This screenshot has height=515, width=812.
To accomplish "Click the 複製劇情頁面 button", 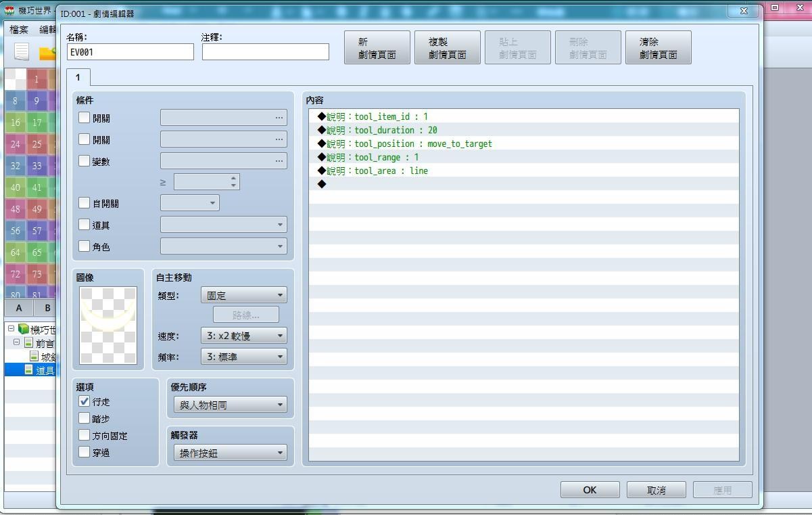I will (448, 47).
